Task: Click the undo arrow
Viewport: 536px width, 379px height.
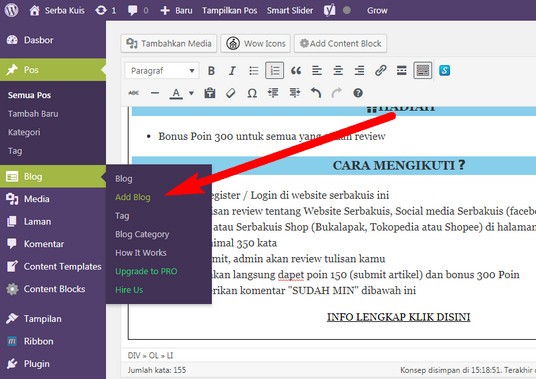Action: [x=316, y=93]
